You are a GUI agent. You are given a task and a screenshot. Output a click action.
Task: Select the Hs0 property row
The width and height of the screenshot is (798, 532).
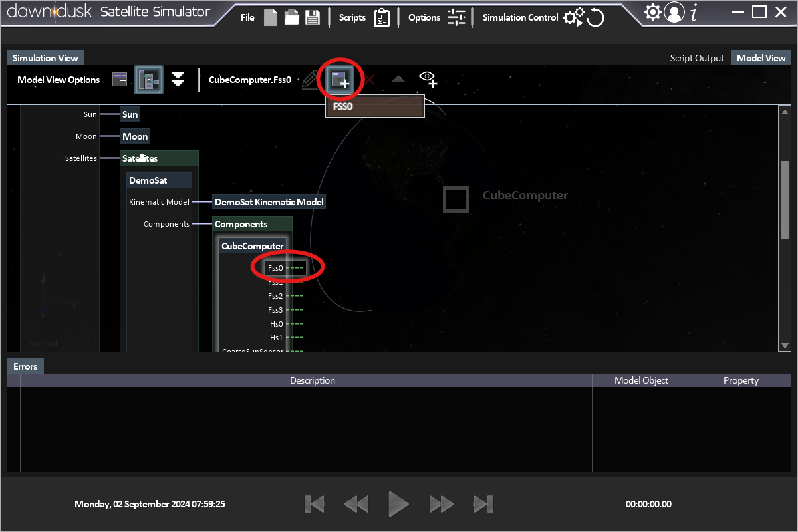[286, 324]
